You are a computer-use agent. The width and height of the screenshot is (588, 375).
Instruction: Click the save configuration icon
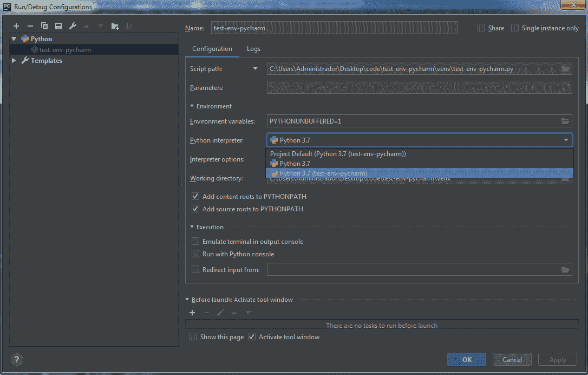tap(58, 26)
